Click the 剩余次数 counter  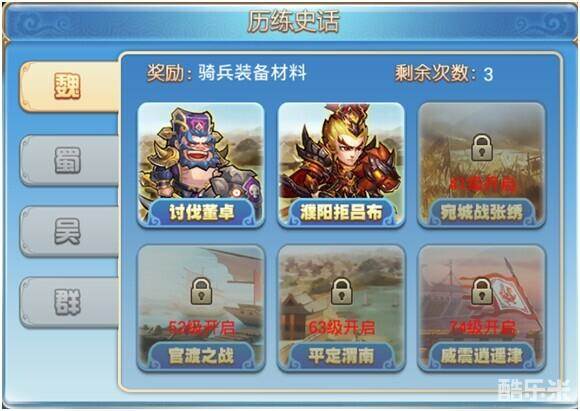point(444,73)
